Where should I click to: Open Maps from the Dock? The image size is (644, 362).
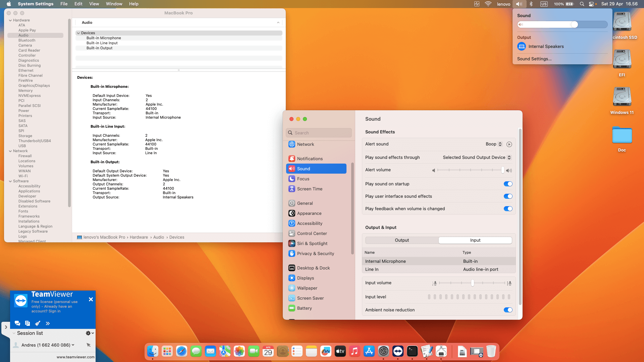point(225,351)
